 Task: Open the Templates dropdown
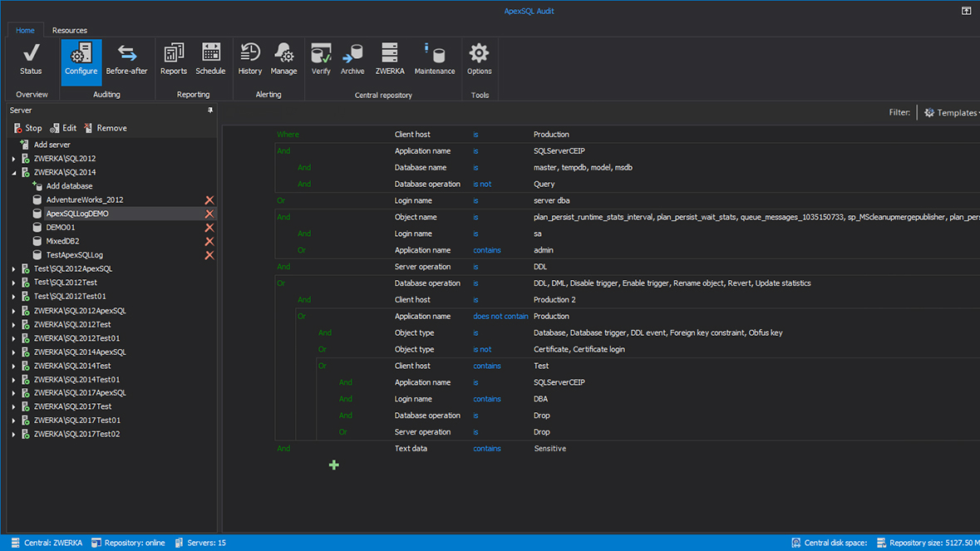(951, 112)
